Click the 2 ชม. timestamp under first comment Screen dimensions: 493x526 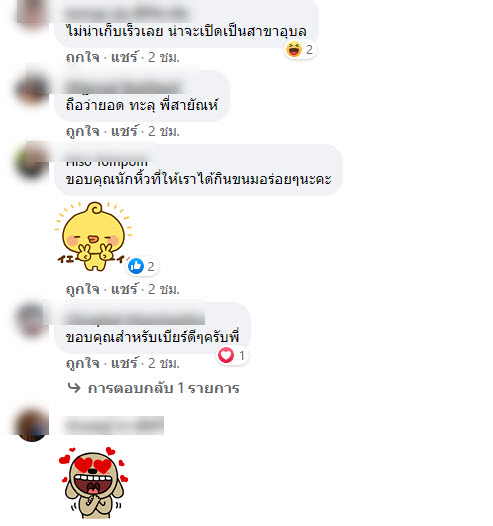click(x=164, y=57)
